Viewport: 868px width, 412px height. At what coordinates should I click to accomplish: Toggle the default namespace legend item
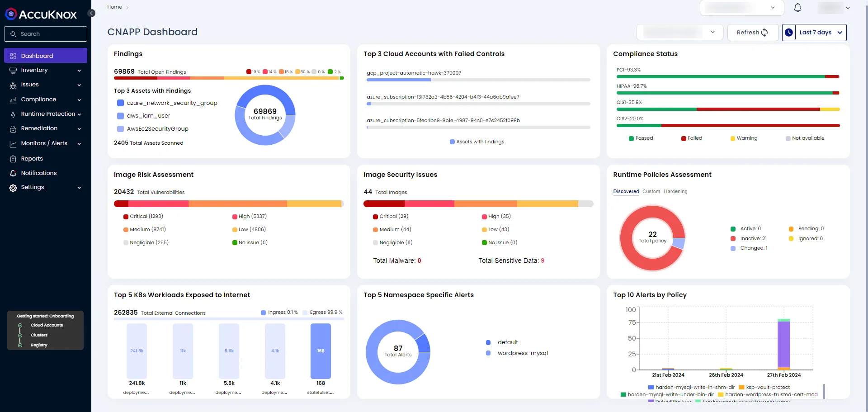[x=502, y=342]
